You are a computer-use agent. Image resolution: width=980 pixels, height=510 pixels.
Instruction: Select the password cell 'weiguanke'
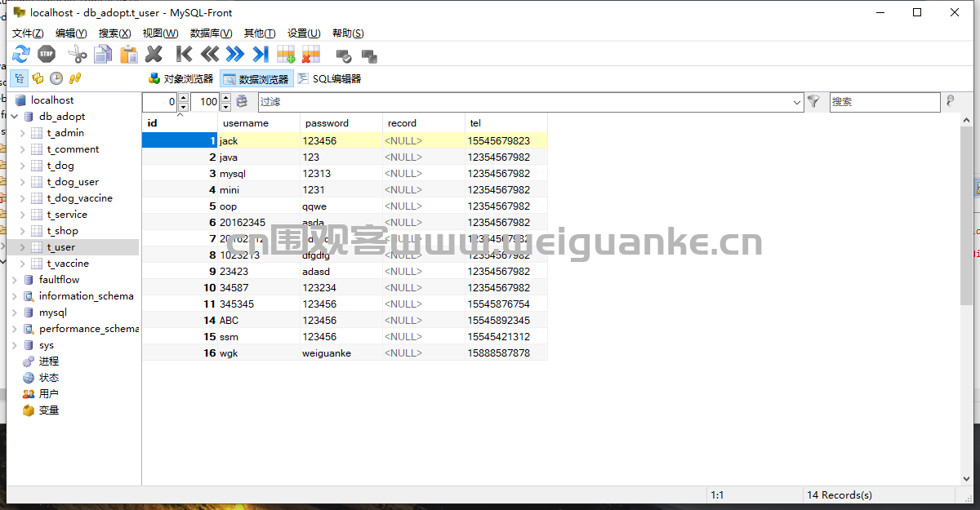(x=341, y=353)
